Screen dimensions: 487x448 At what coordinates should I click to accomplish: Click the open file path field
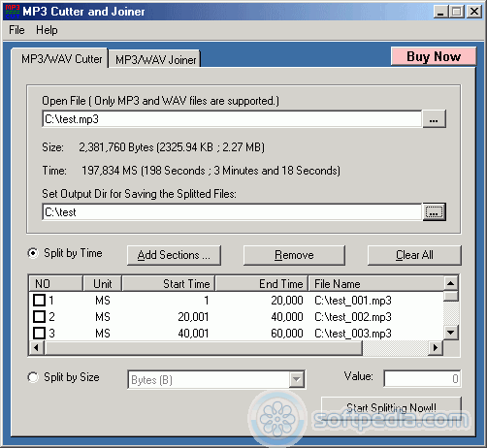pyautogui.click(x=232, y=119)
